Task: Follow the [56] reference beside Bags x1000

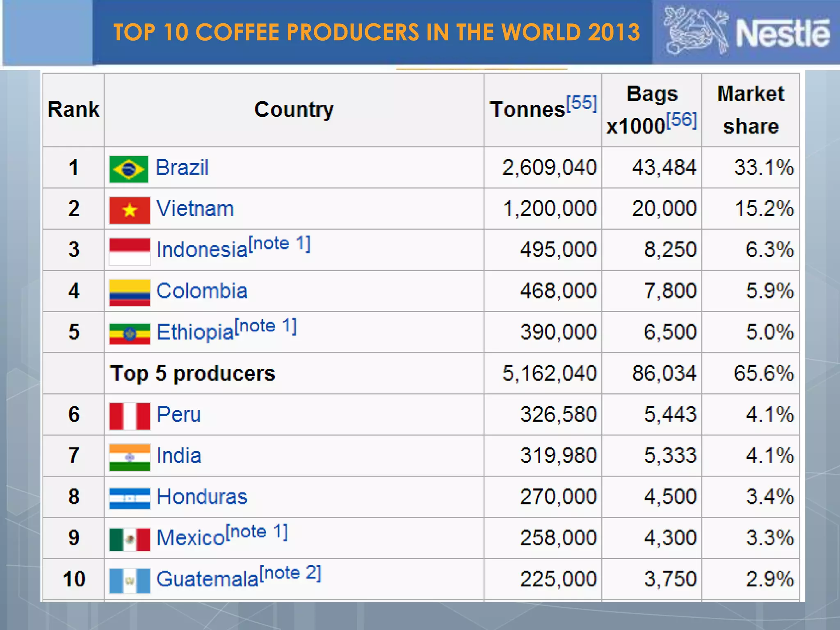Action: coord(682,120)
